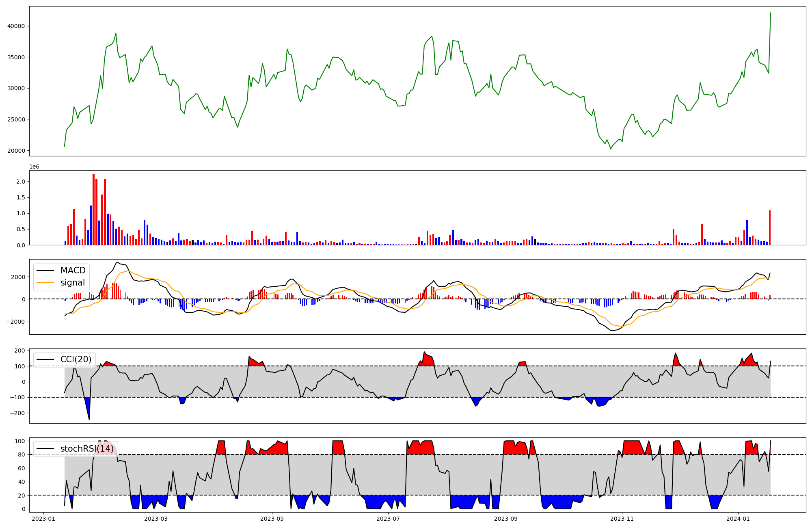Click the 80 tick on stochRSI axis
The height and width of the screenshot is (528, 812).
[x=22, y=454]
